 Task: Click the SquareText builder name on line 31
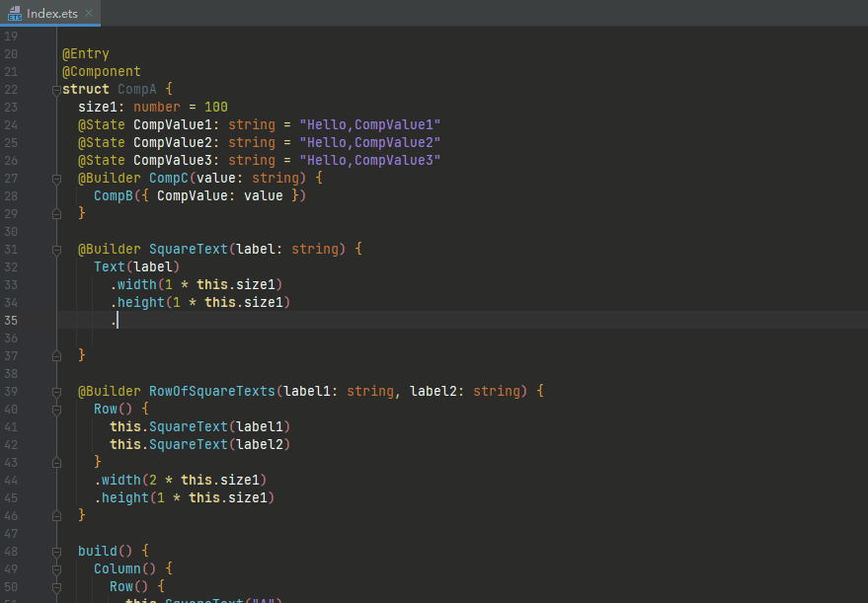click(x=189, y=249)
